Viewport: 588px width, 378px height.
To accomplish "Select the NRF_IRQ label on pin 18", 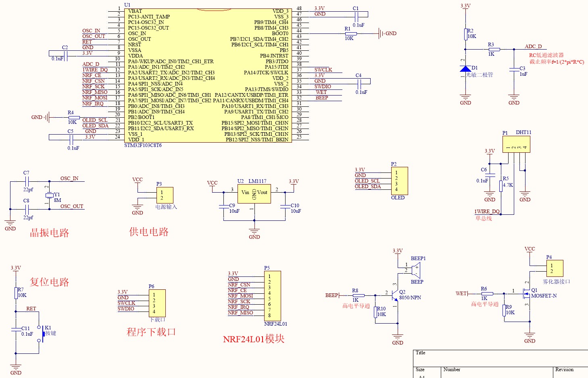I will point(93,104).
